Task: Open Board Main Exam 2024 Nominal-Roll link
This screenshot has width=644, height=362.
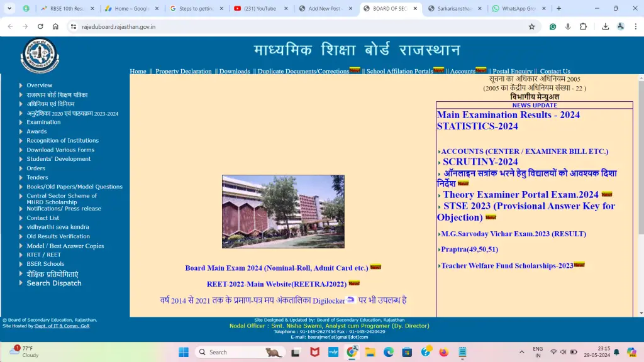Action: pos(277,268)
